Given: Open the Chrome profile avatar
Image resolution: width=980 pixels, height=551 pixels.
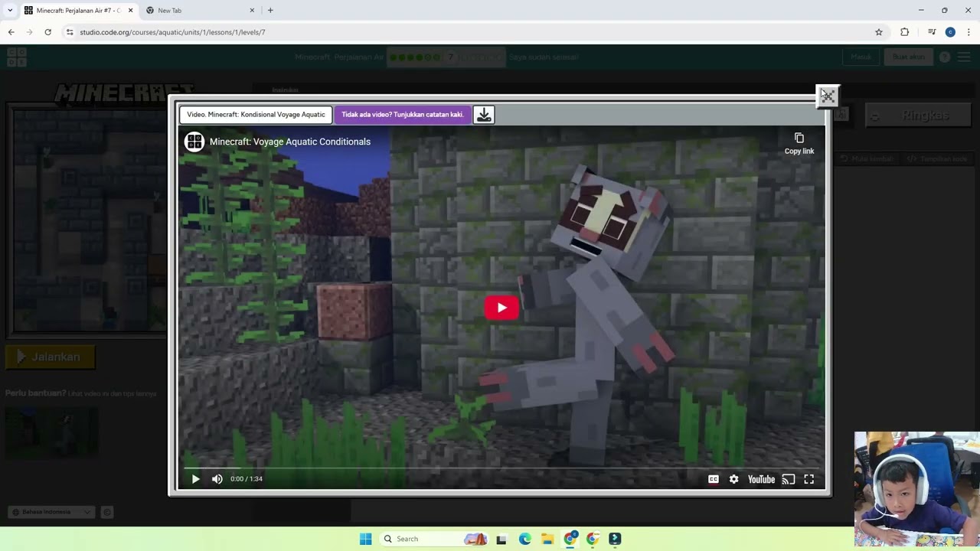Looking at the screenshot, I should (950, 32).
